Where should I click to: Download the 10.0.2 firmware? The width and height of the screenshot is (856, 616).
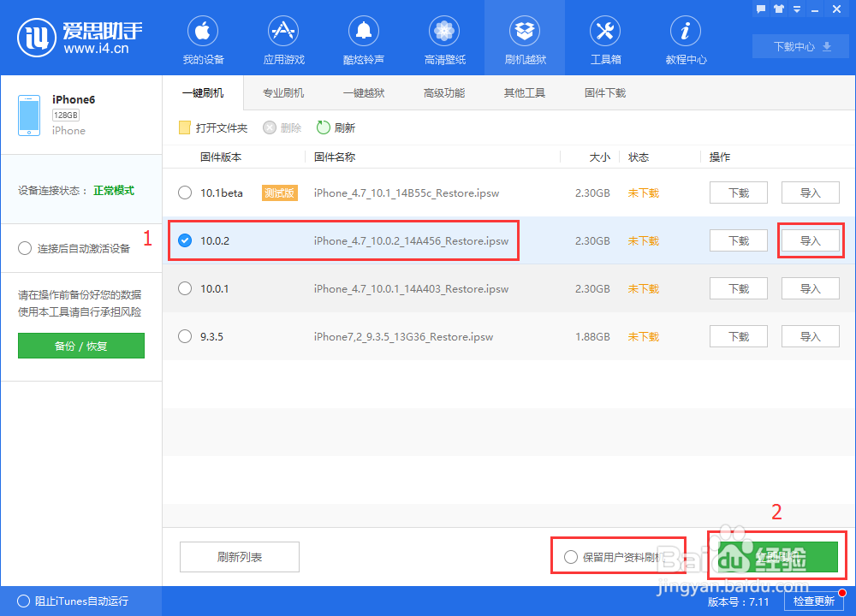tap(739, 240)
